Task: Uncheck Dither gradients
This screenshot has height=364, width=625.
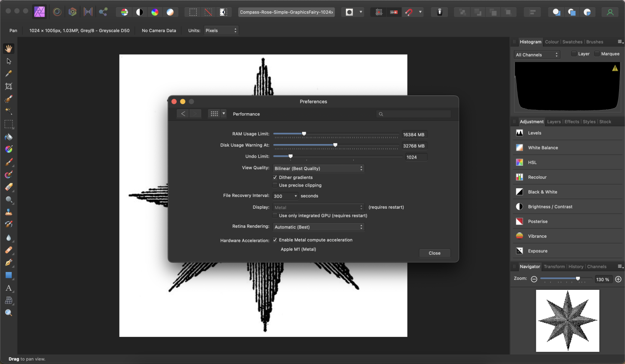Action: coord(275,177)
